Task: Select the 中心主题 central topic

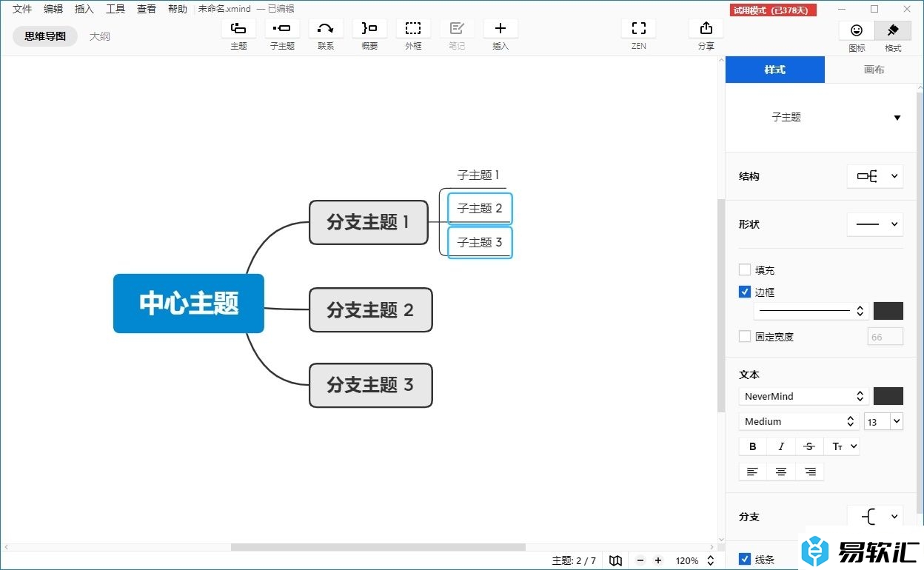Action: [x=189, y=304]
